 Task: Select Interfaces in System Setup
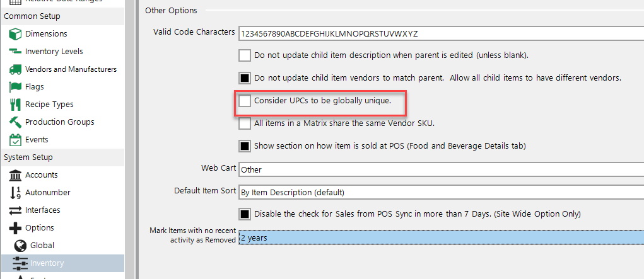point(43,210)
